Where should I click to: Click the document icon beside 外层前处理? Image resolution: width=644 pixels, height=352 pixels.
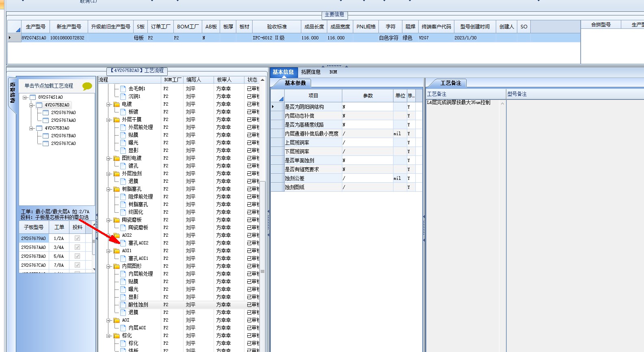click(x=123, y=127)
